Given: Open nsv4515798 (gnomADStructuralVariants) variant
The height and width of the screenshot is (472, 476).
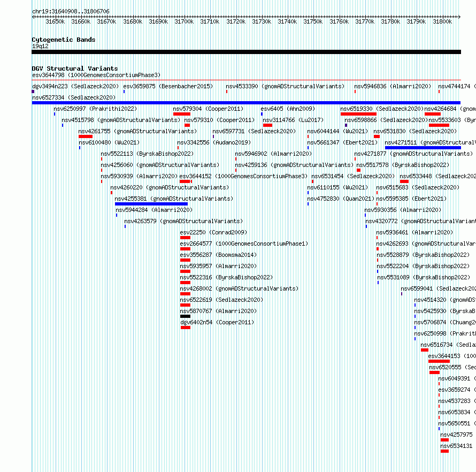Looking at the screenshot, I should click(x=121, y=120).
